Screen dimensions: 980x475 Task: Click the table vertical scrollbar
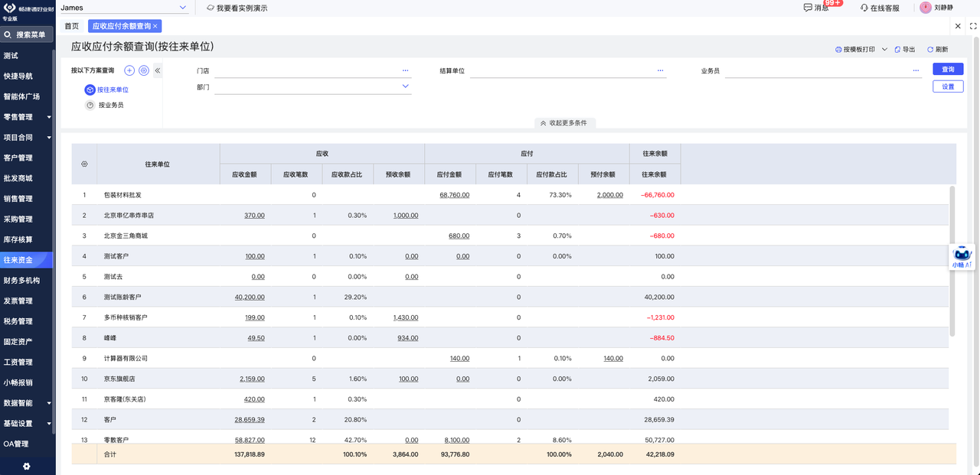[x=952, y=260]
